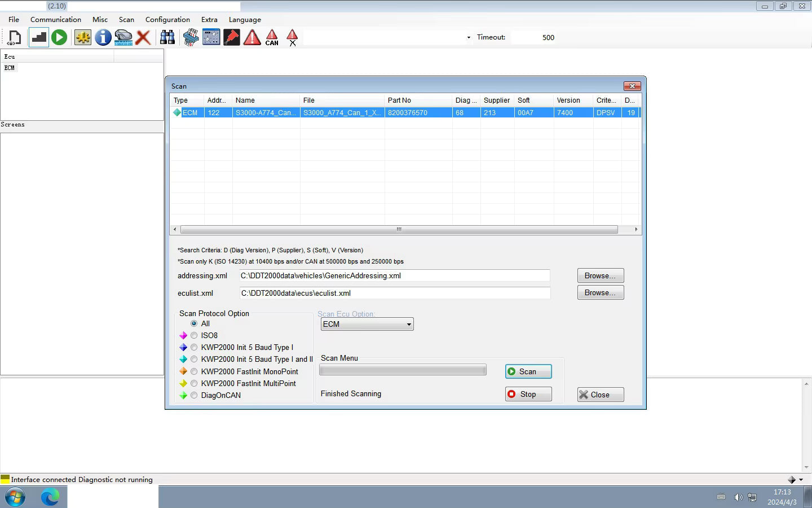This screenshot has height=508, width=812.
Task: Click the CAN warning triangle icon
Action: [272, 38]
